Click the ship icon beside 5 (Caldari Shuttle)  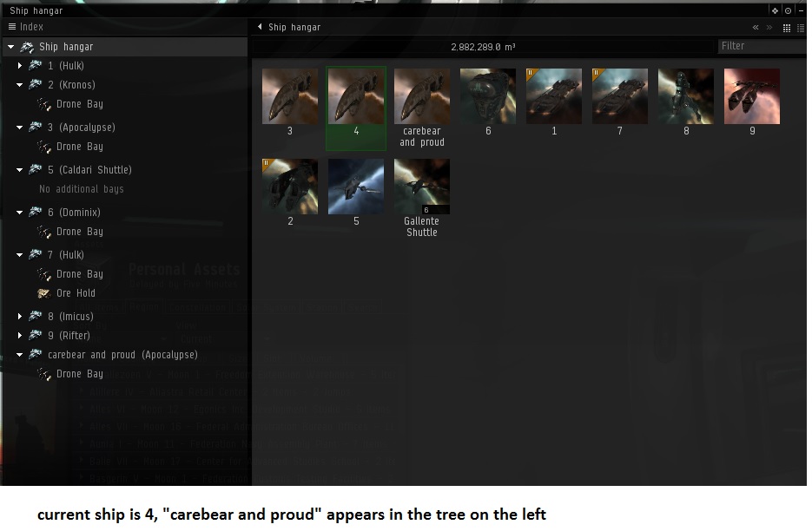point(36,169)
